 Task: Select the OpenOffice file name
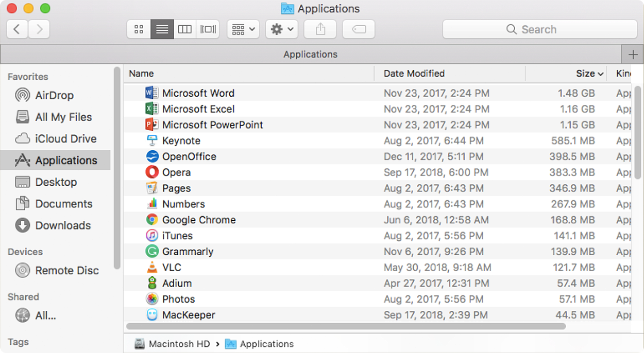(189, 156)
